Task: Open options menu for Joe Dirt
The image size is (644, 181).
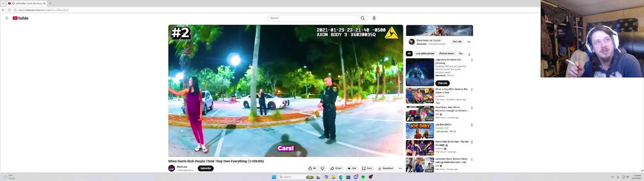Action: [x=472, y=125]
